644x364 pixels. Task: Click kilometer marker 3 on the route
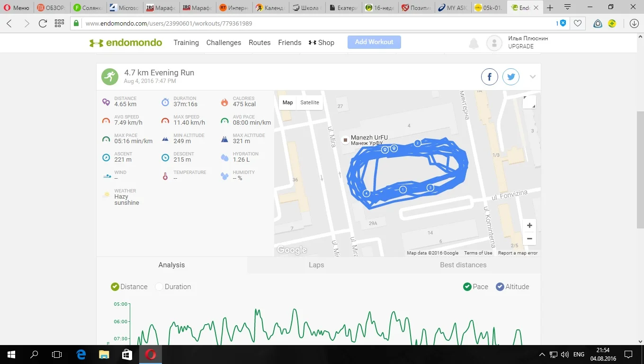[430, 188]
